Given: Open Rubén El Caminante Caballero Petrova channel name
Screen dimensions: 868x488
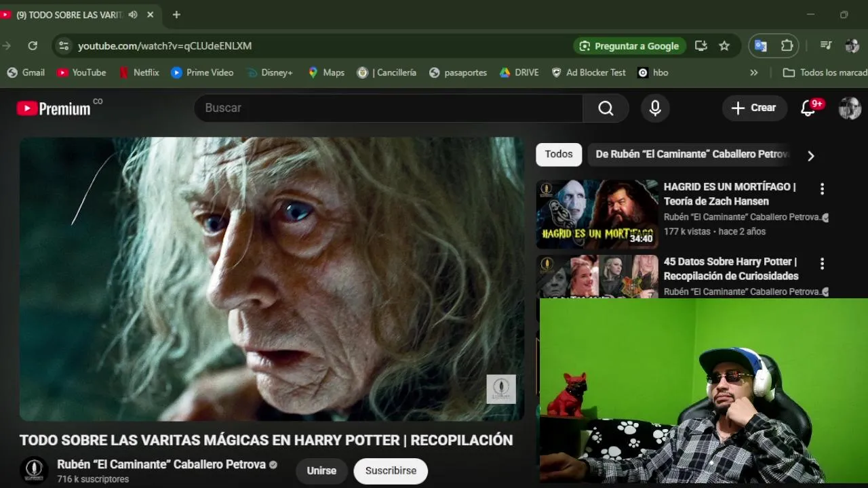Looking at the screenshot, I should 161,464.
